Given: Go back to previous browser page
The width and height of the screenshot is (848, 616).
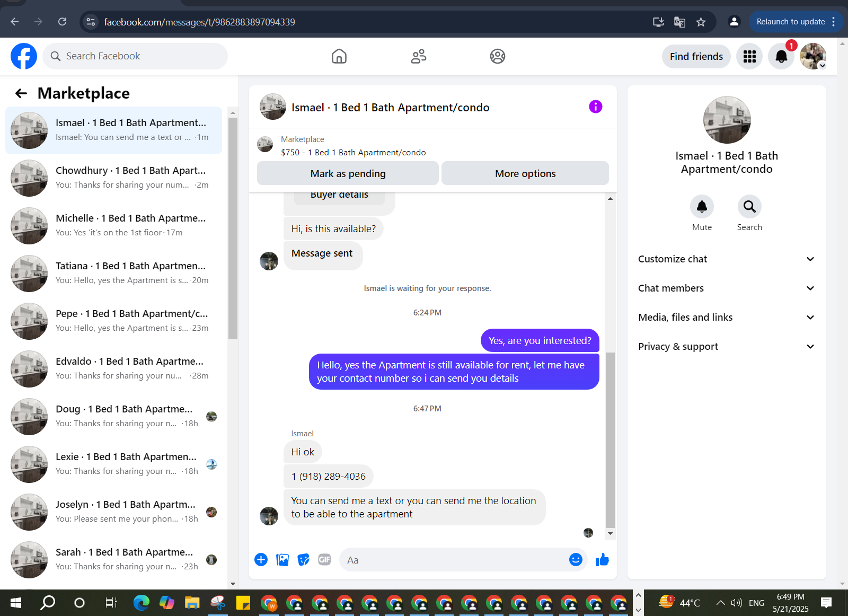Looking at the screenshot, I should point(15,22).
